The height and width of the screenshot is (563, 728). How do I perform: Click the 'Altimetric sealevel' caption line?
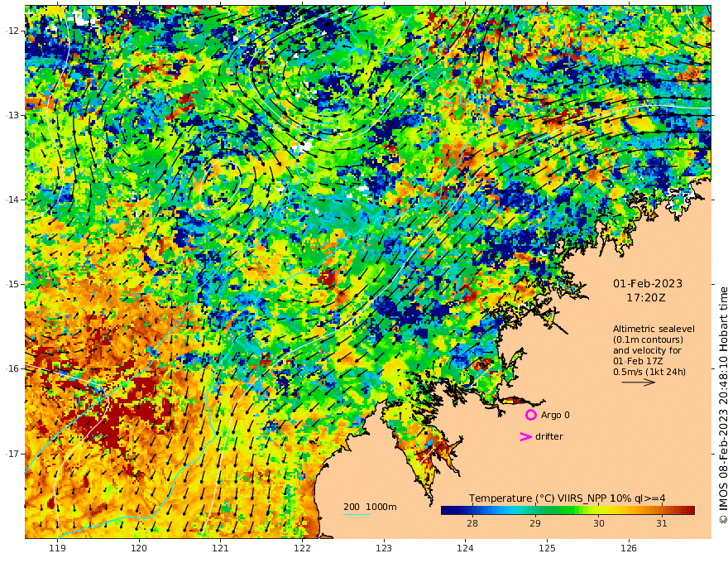click(x=654, y=329)
